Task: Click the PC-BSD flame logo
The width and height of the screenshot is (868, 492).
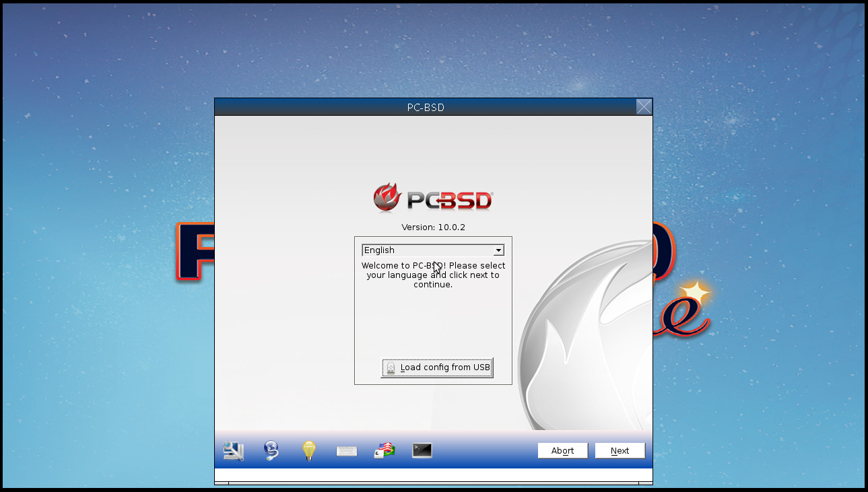Action: coord(385,197)
